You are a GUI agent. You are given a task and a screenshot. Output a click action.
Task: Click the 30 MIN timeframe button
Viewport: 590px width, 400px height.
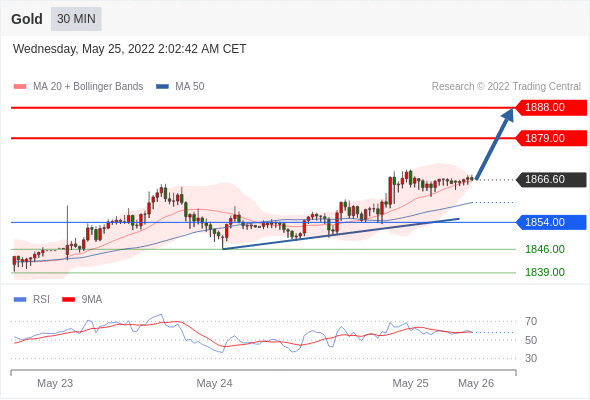coord(76,19)
